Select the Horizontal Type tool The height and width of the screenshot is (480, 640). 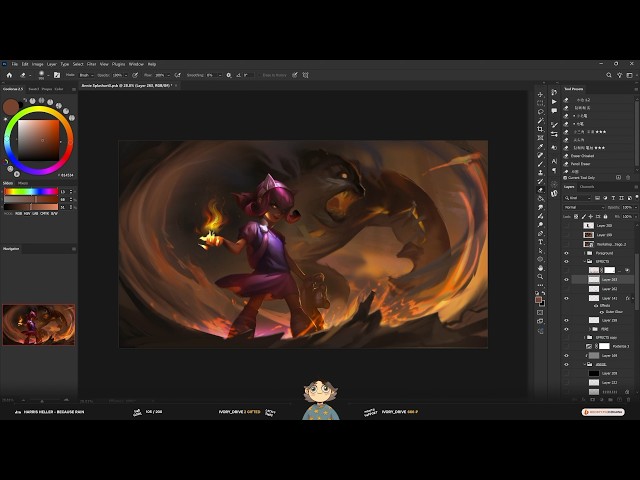[x=540, y=242]
